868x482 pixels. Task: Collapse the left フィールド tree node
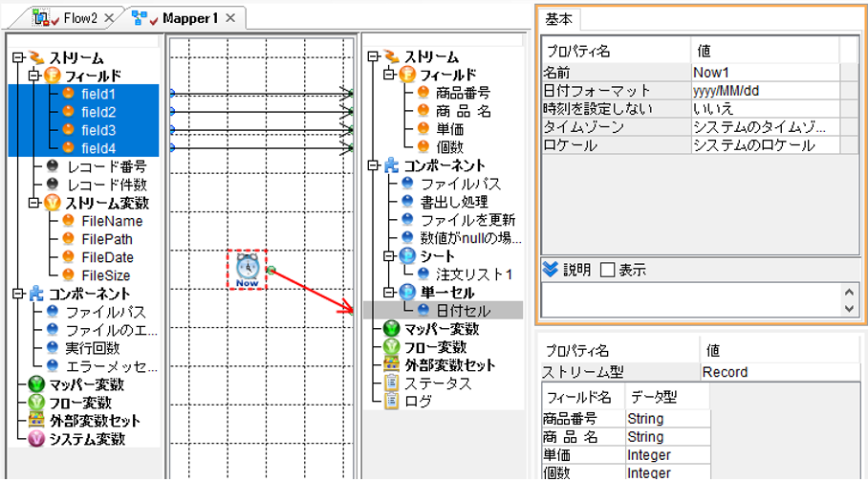point(34,76)
